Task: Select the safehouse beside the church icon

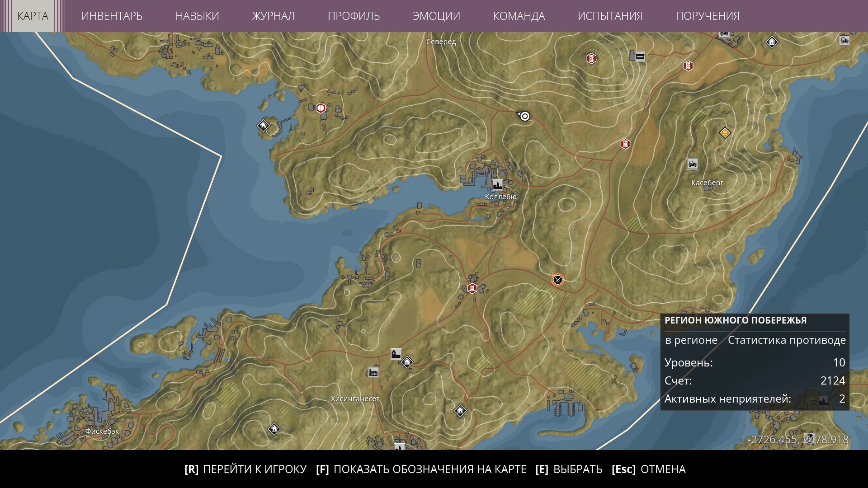Action: click(407, 362)
